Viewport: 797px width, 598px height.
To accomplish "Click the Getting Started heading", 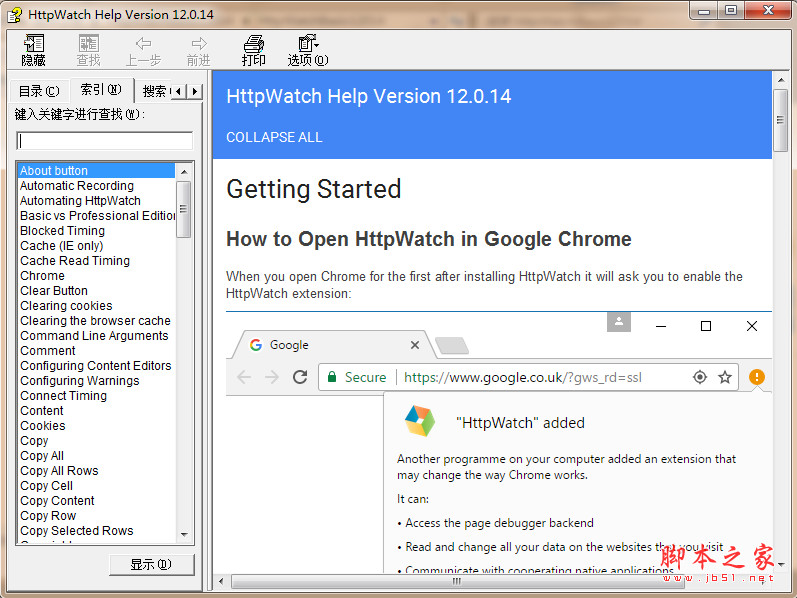I will 314,189.
